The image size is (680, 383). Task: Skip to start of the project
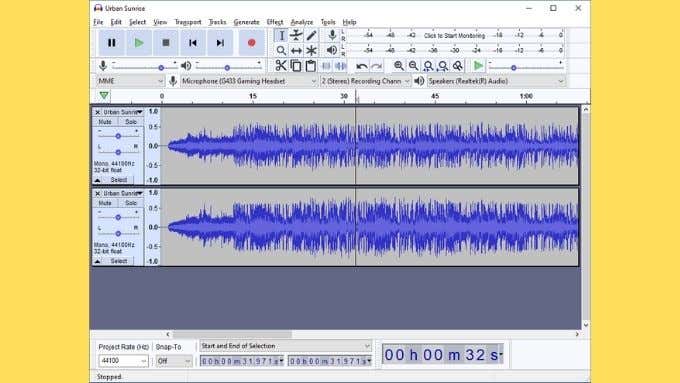(x=193, y=43)
